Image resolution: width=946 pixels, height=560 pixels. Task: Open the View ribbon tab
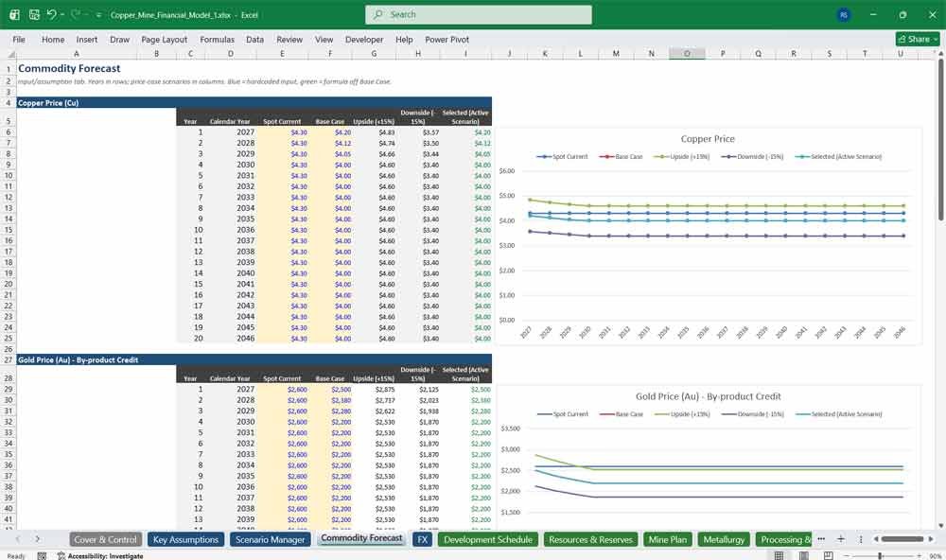[324, 39]
